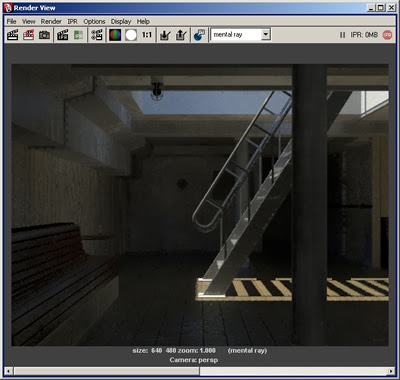Open the Render menu

pos(51,21)
